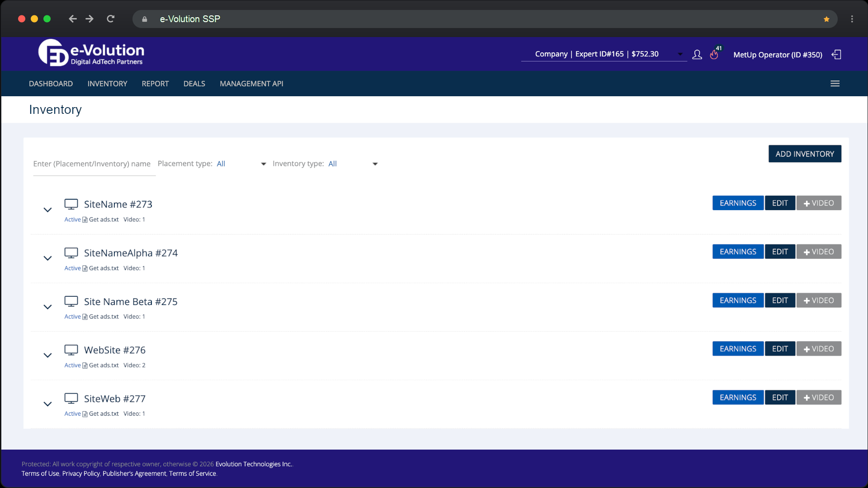Expand the Site Name Beta #275 row
Screen dimensions: 868x488
pyautogui.click(x=47, y=307)
